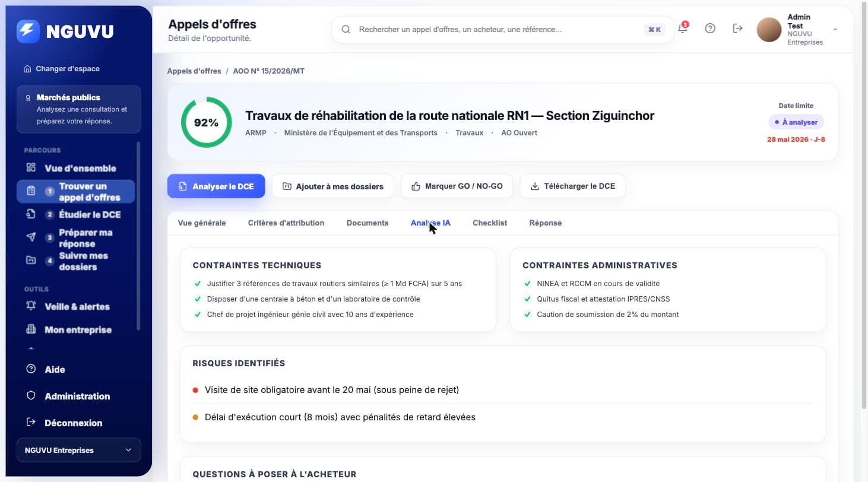Click Télécharger le DCE button
The image size is (868, 482).
(x=572, y=186)
